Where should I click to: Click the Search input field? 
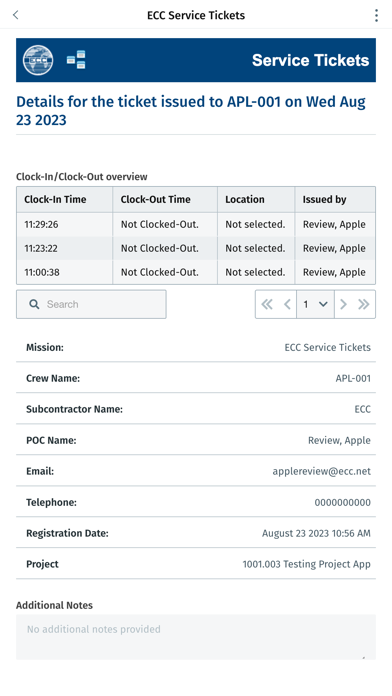[91, 304]
